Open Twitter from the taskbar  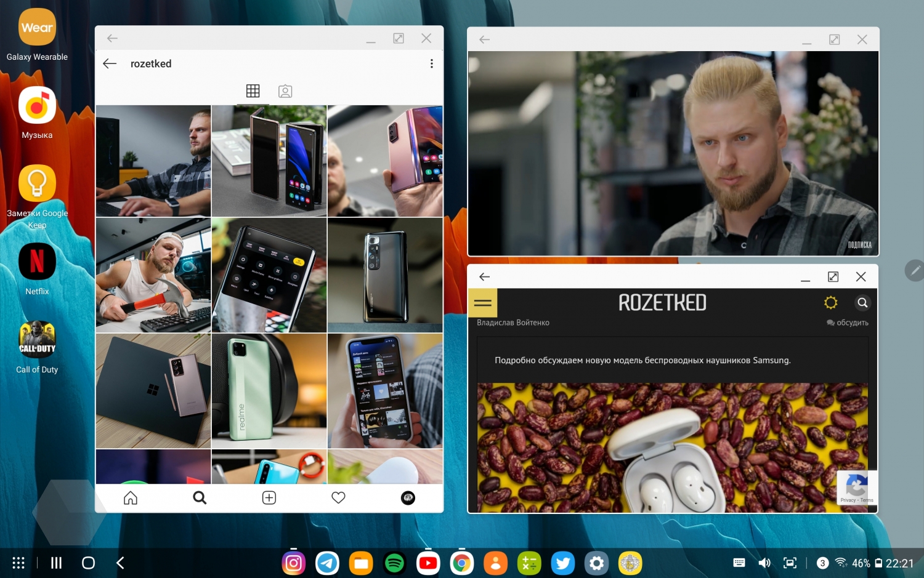click(562, 563)
